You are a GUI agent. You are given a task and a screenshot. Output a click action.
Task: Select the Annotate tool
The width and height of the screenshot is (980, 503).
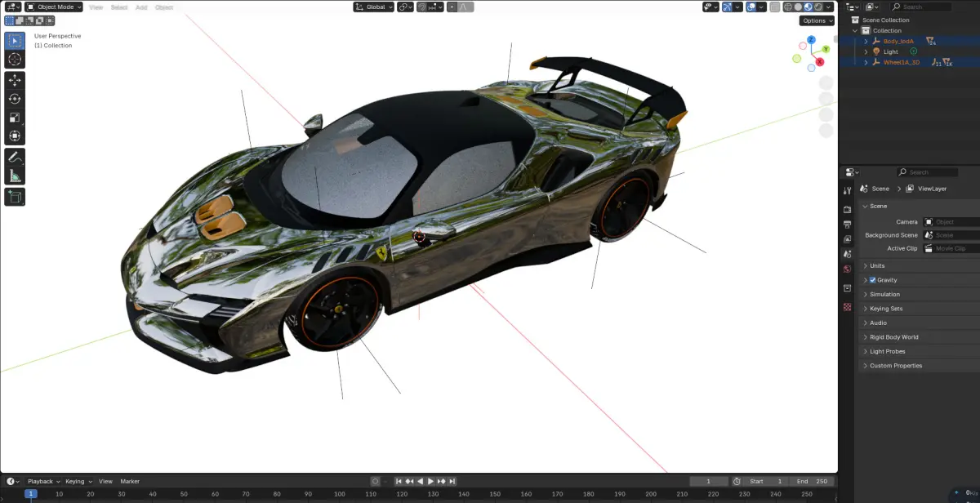click(15, 157)
